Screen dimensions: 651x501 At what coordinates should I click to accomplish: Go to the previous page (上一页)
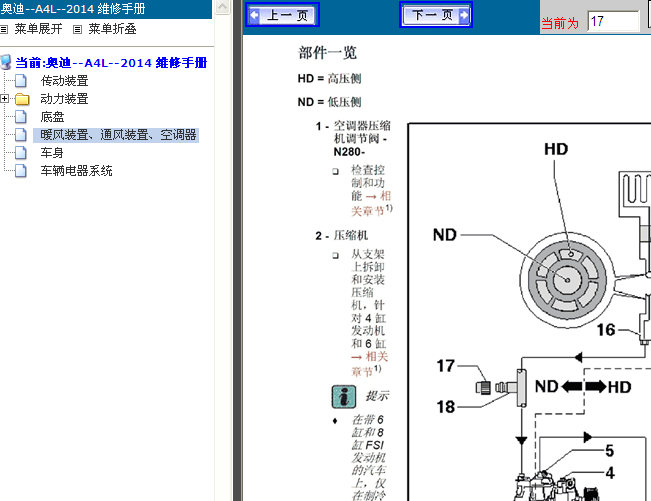(282, 15)
